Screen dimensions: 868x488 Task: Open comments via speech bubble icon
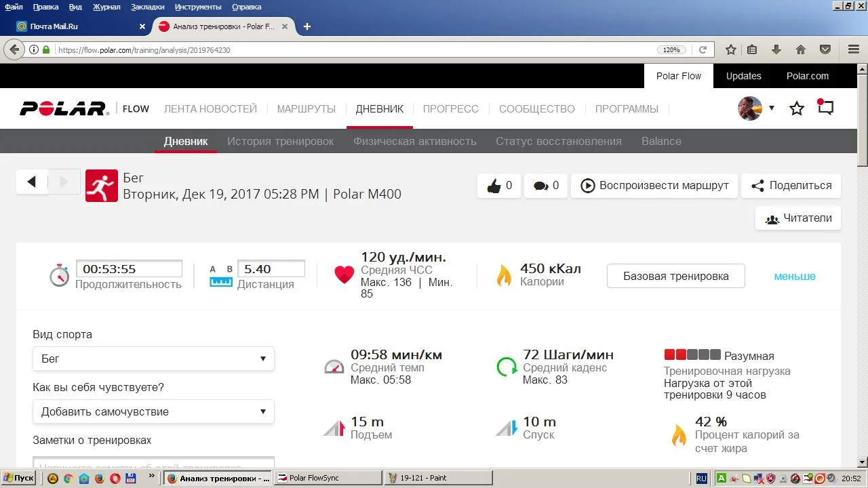tap(540, 186)
